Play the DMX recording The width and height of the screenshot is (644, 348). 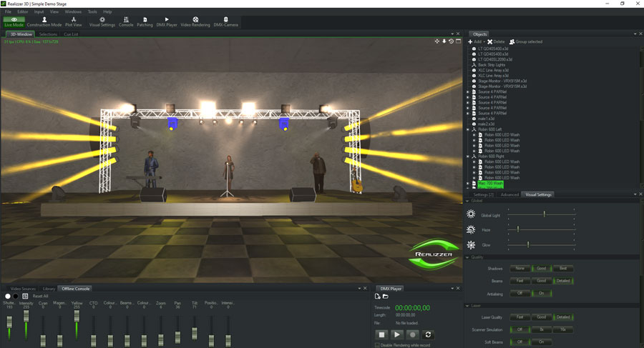396,335
